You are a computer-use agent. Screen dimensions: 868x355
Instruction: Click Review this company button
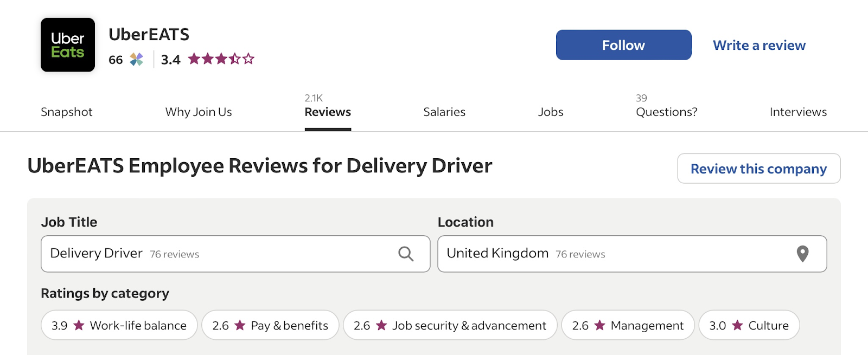[759, 169]
